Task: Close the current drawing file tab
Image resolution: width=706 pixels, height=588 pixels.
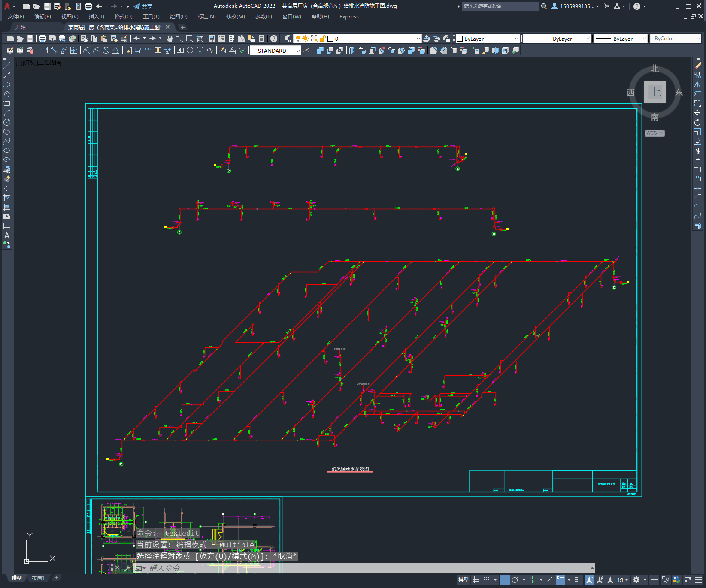Action: (x=168, y=27)
